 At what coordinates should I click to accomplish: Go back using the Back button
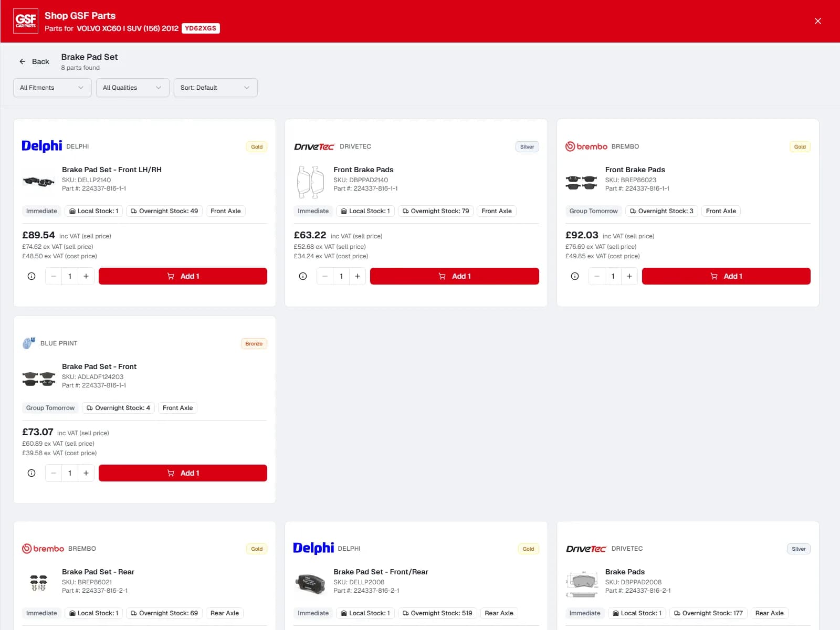pyautogui.click(x=34, y=61)
